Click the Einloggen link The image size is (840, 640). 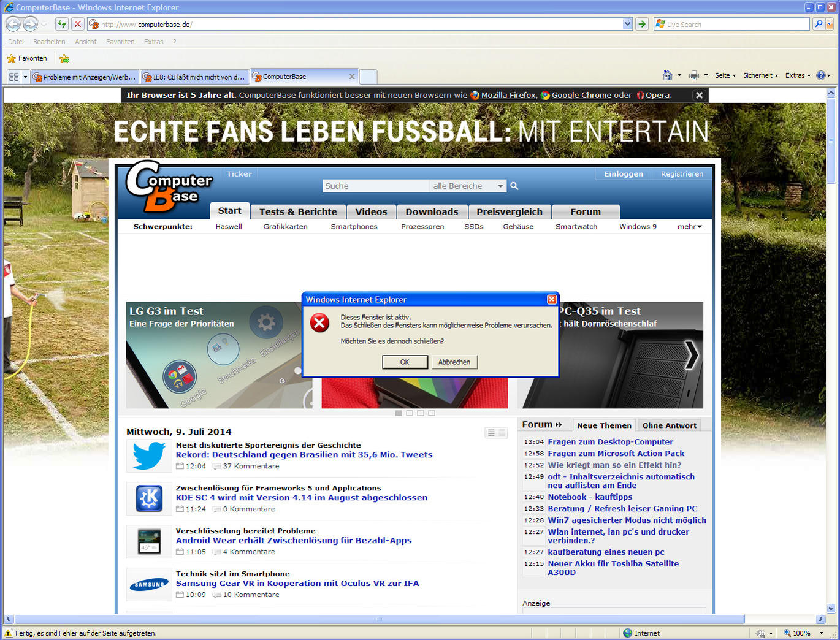(624, 174)
